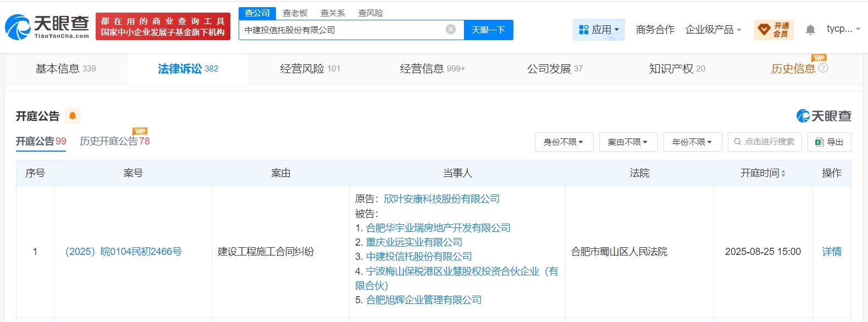Open the 详情 link for row 1
Image resolution: width=868 pixels, height=322 pixels.
tap(832, 252)
